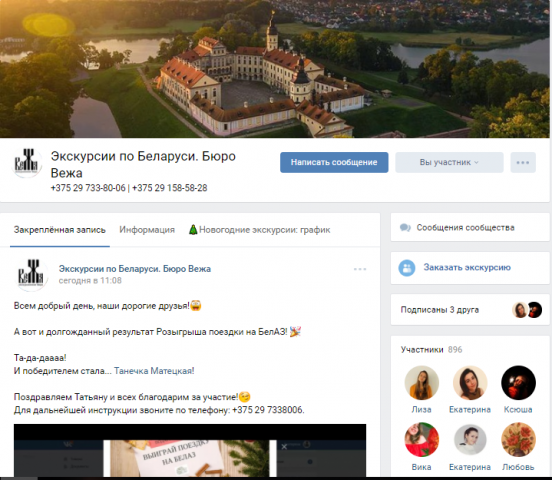Screen dimensions: 552x480
Task: Open 'Заказать экскурсию' link
Action: click(x=467, y=267)
